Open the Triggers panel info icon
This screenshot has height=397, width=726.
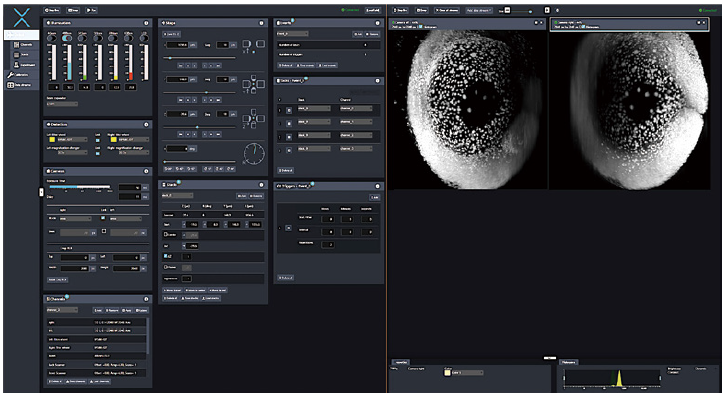click(377, 186)
